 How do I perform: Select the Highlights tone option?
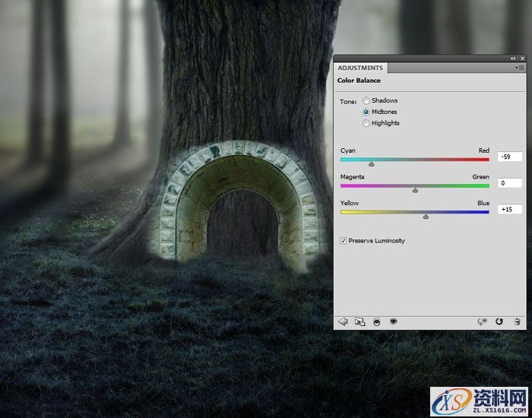[366, 123]
